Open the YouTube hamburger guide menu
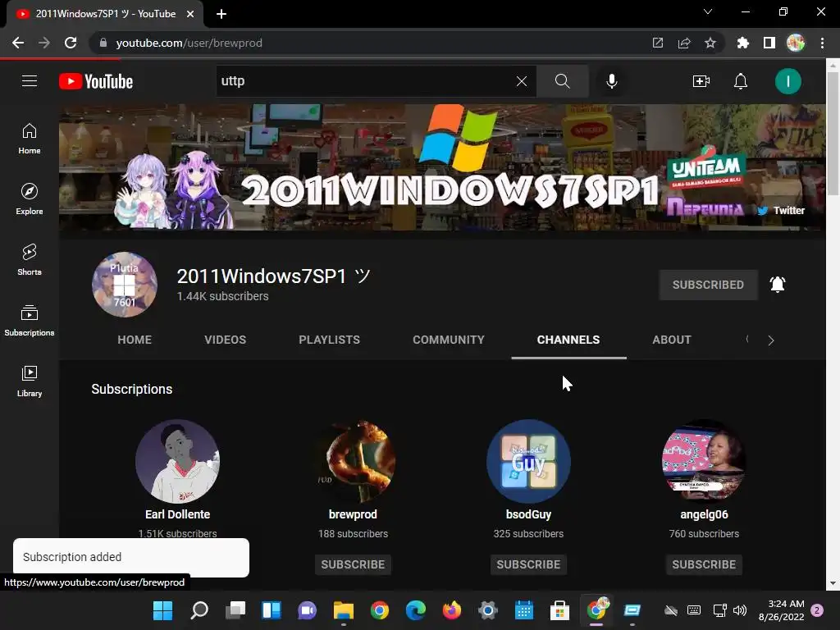The image size is (840, 630). pos(30,81)
